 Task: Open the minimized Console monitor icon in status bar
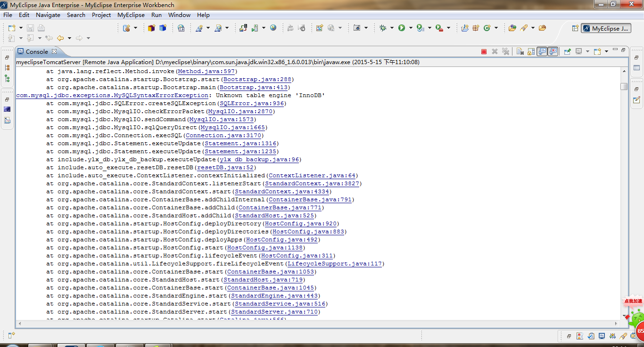[602, 336]
